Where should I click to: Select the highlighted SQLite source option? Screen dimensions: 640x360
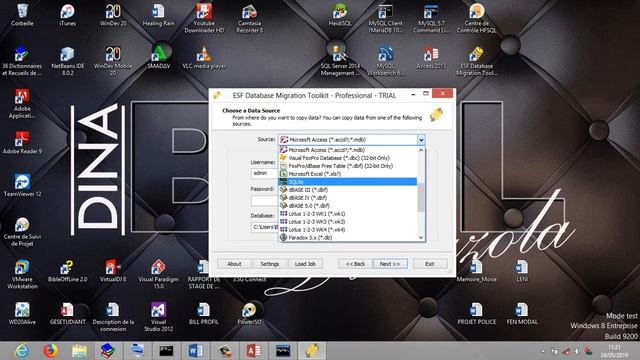click(x=348, y=182)
